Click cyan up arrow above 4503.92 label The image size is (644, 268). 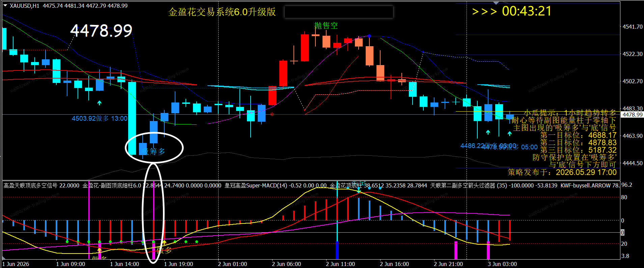(99, 103)
